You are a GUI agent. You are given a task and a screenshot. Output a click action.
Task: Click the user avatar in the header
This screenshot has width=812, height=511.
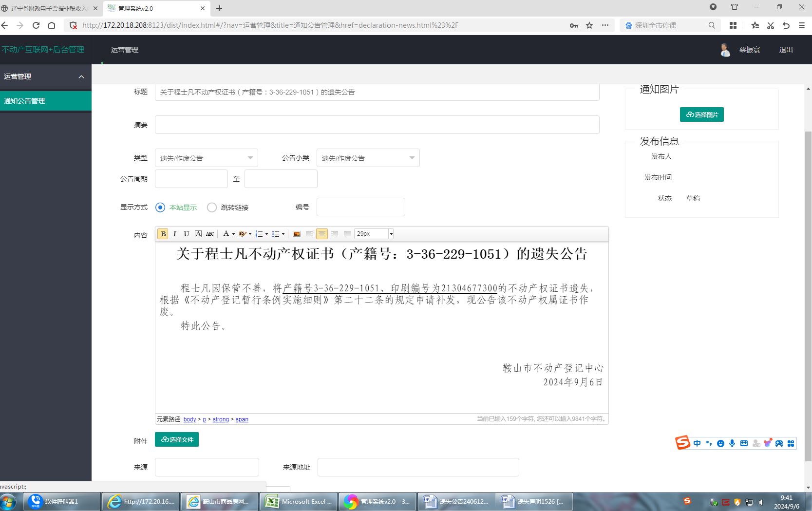tap(725, 50)
